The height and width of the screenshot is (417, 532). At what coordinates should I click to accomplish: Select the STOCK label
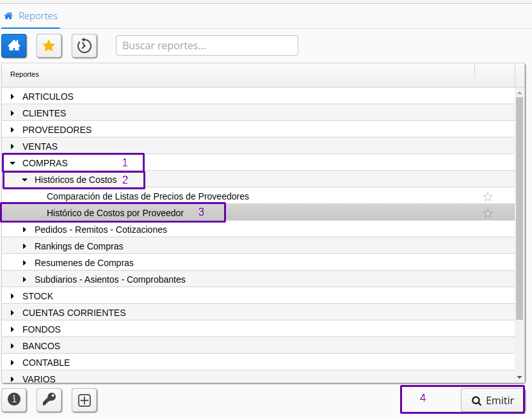[38, 296]
